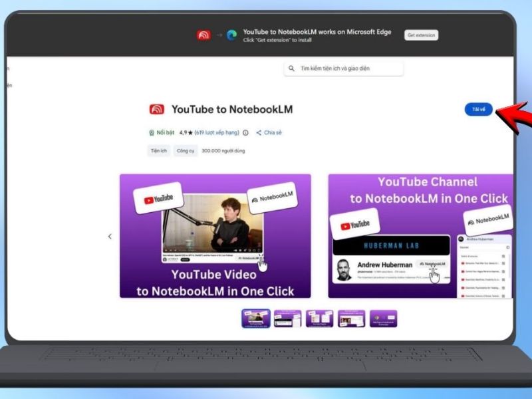Click the ratings info circle icon
This screenshot has width=532, height=399.
[x=245, y=132]
